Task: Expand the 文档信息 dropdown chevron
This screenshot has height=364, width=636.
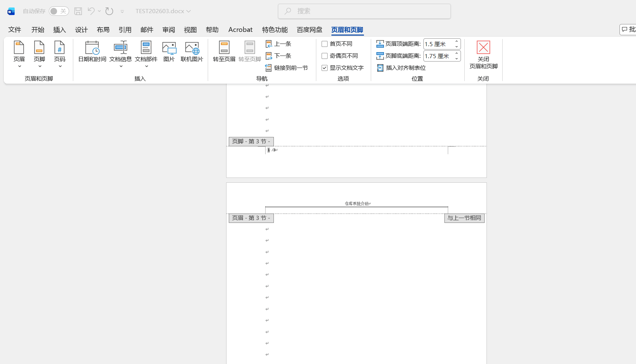Action: (x=121, y=66)
